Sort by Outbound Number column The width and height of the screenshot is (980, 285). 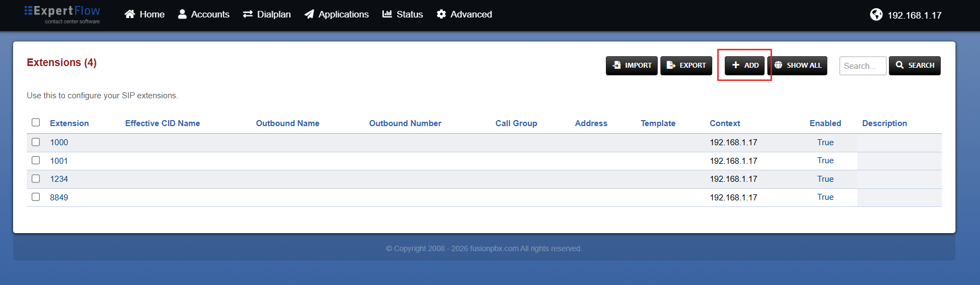coord(405,123)
